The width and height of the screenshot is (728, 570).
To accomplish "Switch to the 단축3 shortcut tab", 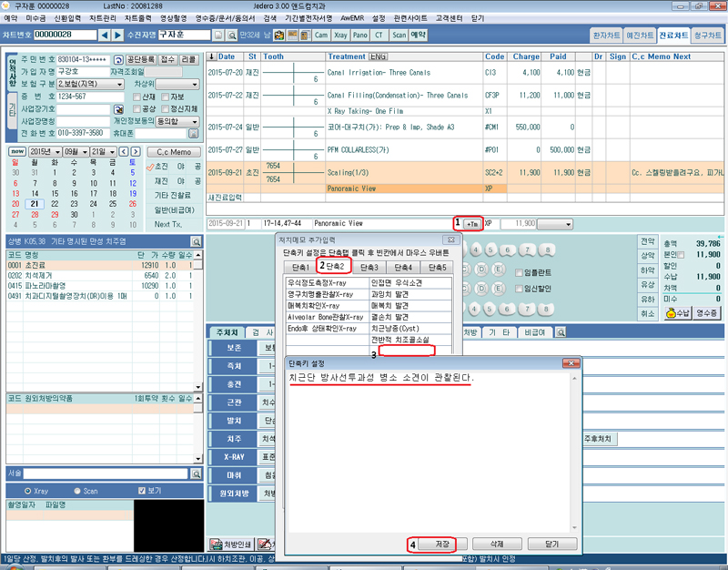I will [x=369, y=267].
